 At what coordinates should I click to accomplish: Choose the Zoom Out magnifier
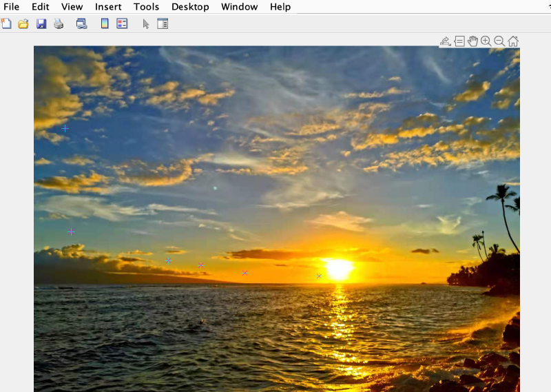[x=499, y=41]
